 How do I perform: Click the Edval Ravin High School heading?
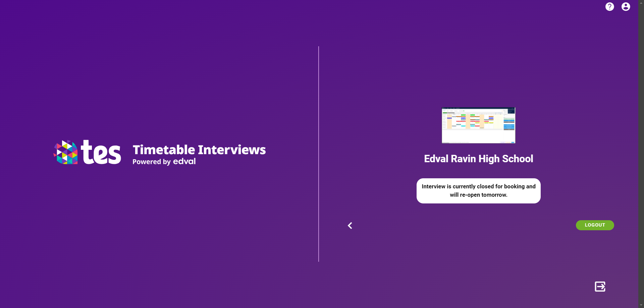(478, 159)
